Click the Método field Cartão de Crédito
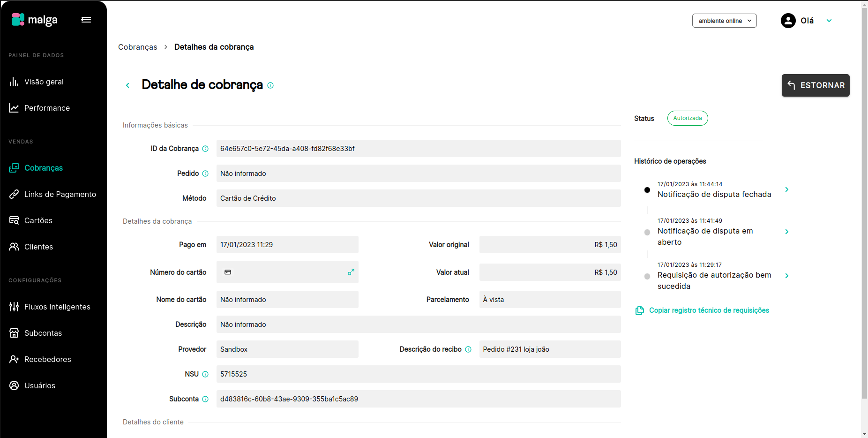The width and height of the screenshot is (868, 438). (x=419, y=198)
